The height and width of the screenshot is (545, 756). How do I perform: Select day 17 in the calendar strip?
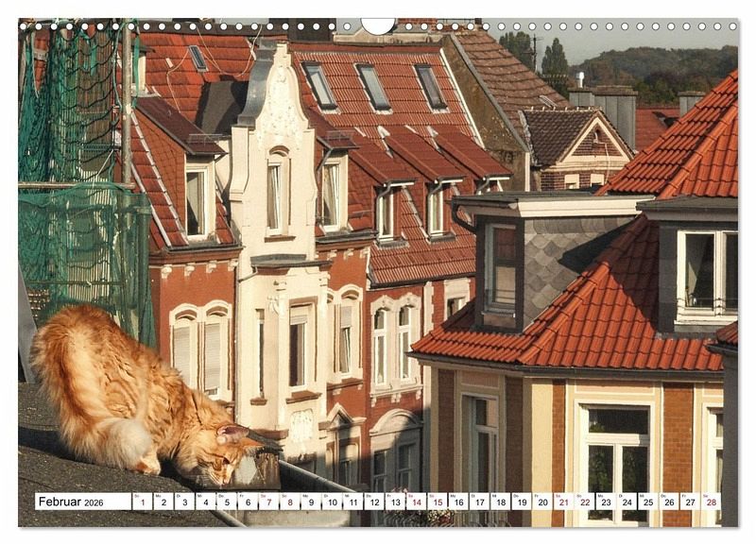pos(479,502)
